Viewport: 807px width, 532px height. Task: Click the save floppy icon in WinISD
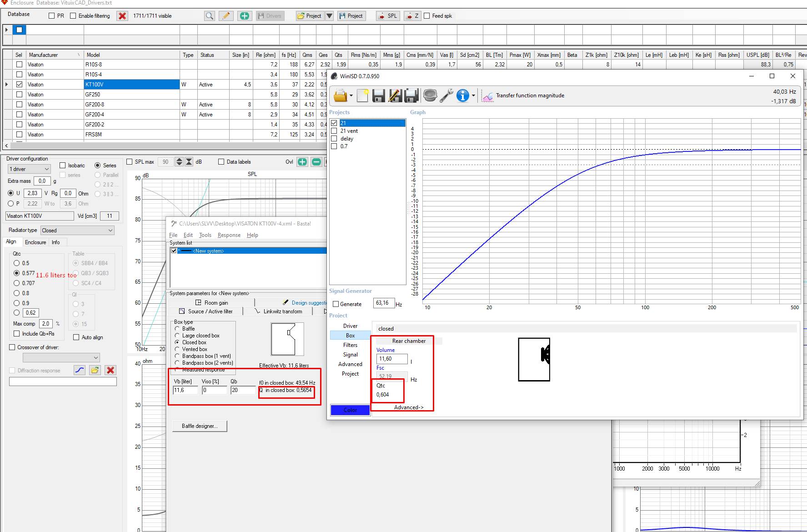click(x=378, y=95)
